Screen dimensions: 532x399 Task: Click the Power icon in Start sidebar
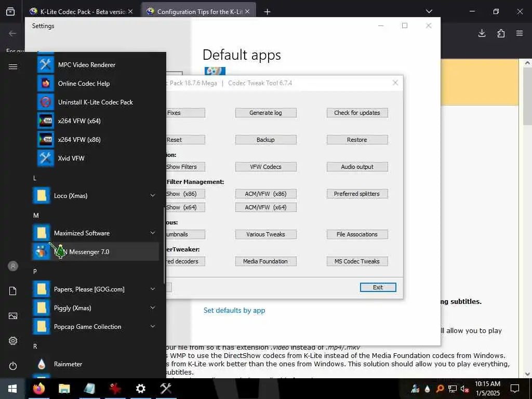tap(13, 366)
